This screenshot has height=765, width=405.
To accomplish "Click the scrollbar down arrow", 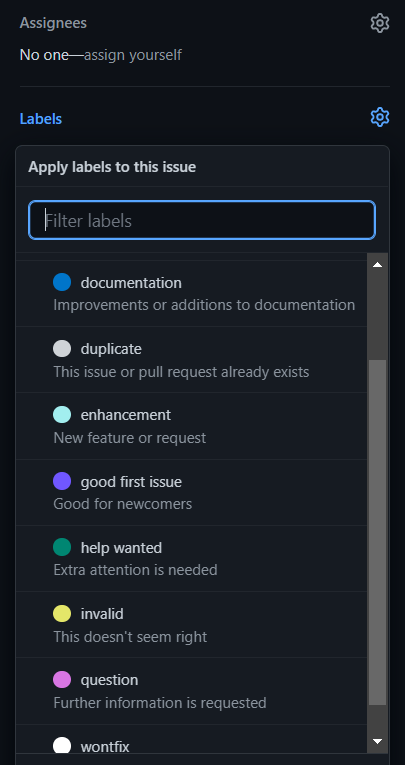I will 377,742.
